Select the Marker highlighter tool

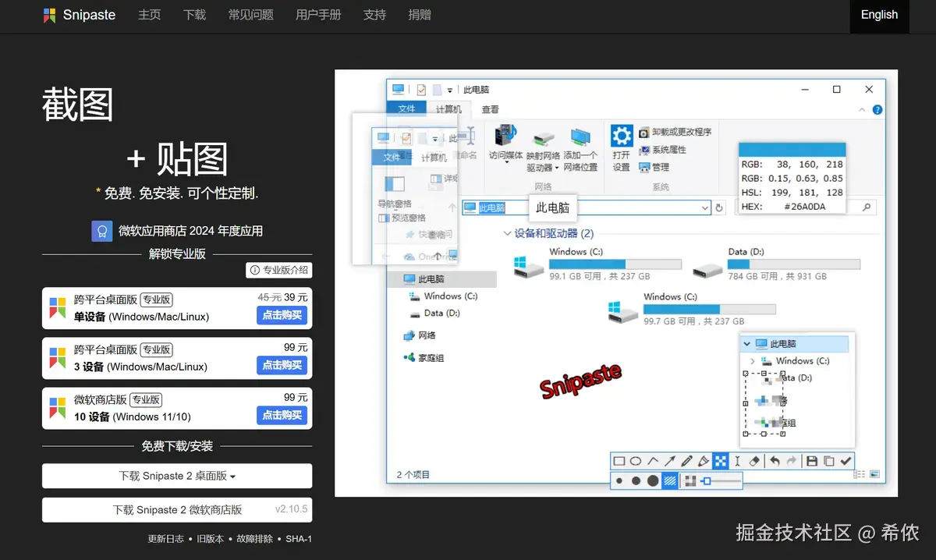tap(705, 462)
